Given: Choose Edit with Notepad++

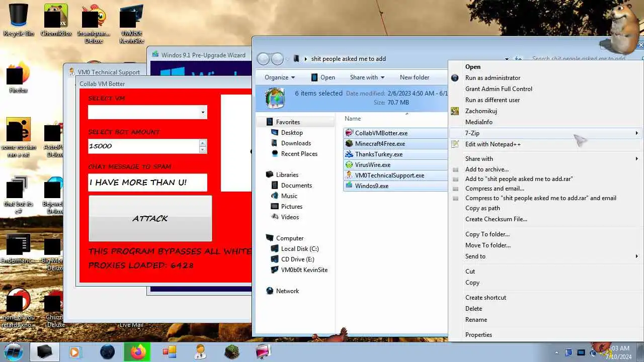Looking at the screenshot, I should pyautogui.click(x=545, y=144).
